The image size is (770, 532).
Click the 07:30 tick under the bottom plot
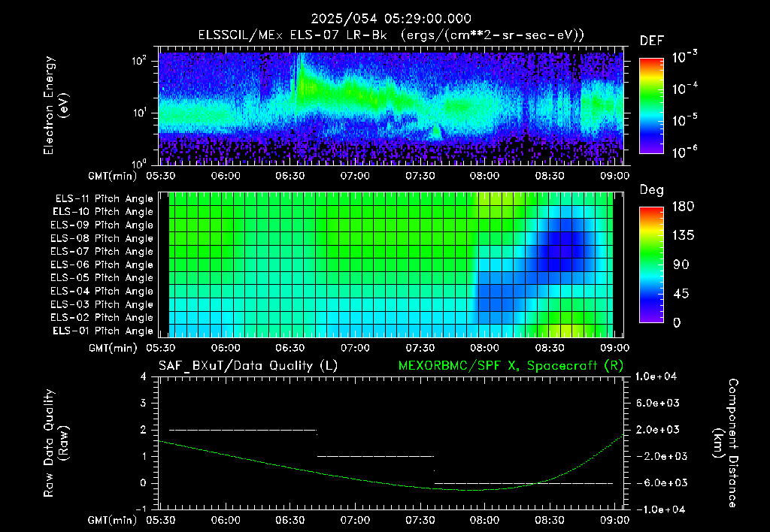420,520
